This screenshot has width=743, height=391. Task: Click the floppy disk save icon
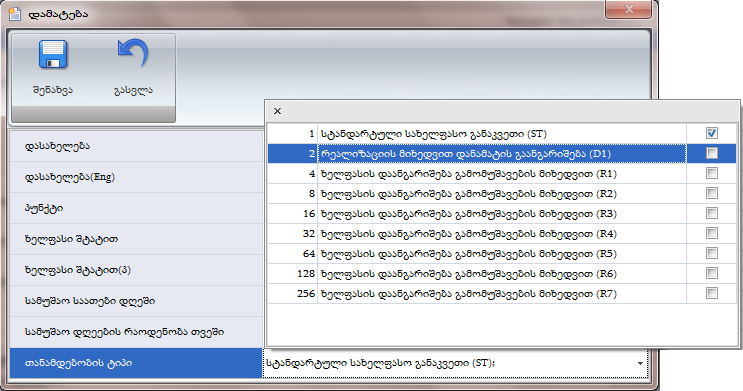pyautogui.click(x=53, y=55)
